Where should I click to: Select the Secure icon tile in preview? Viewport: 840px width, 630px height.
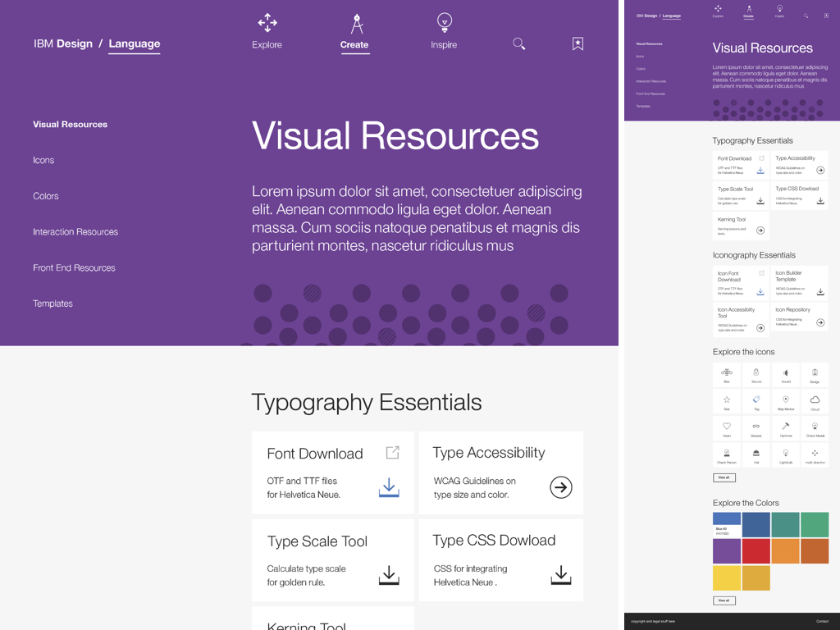pyautogui.click(x=756, y=374)
